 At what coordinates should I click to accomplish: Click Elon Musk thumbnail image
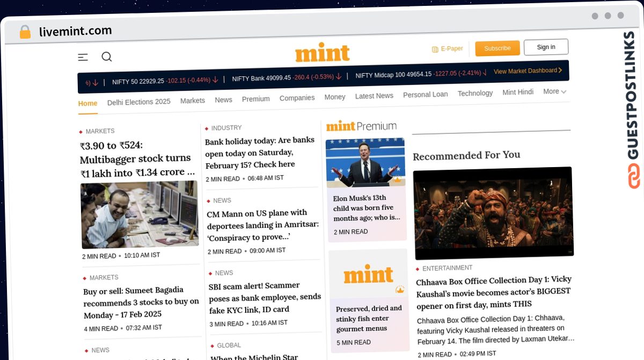coord(366,162)
